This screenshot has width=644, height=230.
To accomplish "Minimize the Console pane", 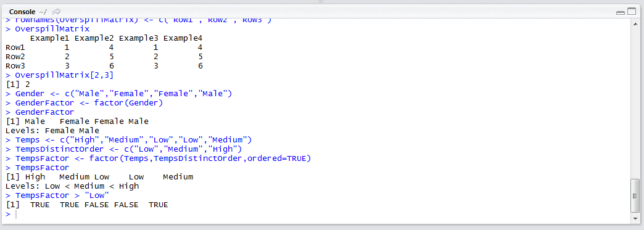I will pyautogui.click(x=620, y=12).
